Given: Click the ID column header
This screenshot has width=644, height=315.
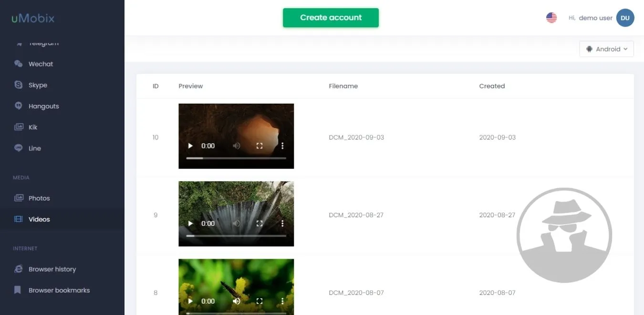Looking at the screenshot, I should (x=156, y=86).
